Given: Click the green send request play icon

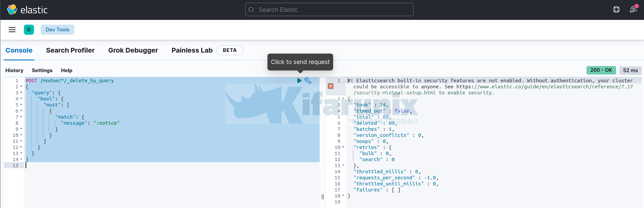Looking at the screenshot, I should coord(299,81).
